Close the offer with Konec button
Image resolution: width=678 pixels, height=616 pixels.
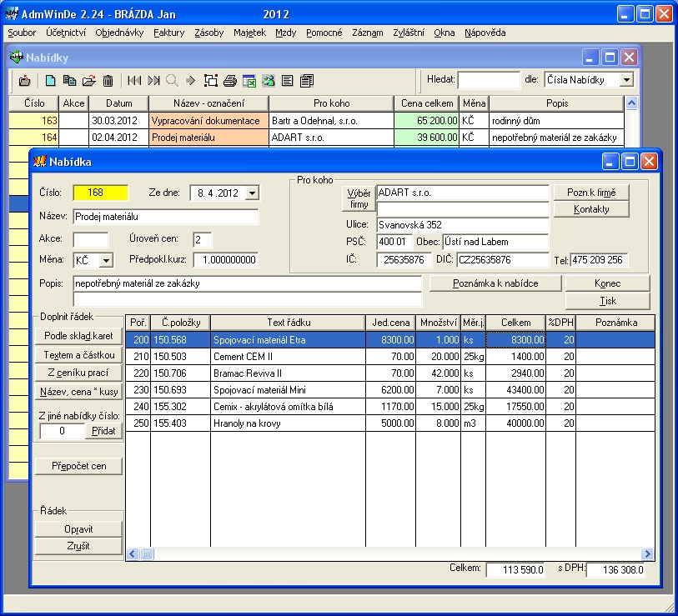(x=607, y=283)
